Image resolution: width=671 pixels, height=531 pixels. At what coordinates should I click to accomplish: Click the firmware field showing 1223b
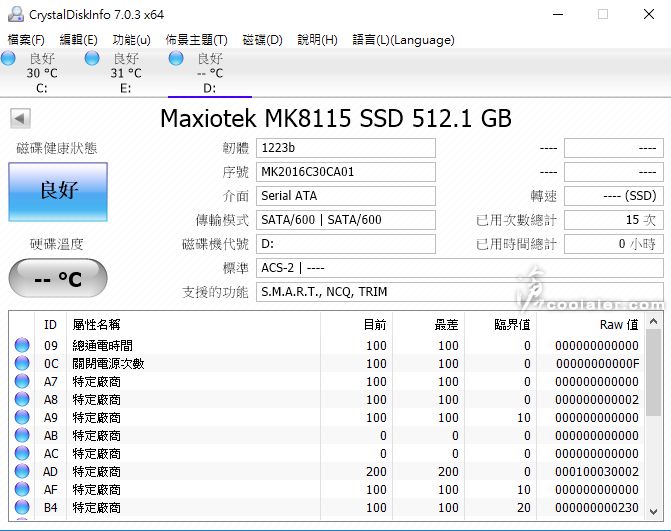point(346,148)
